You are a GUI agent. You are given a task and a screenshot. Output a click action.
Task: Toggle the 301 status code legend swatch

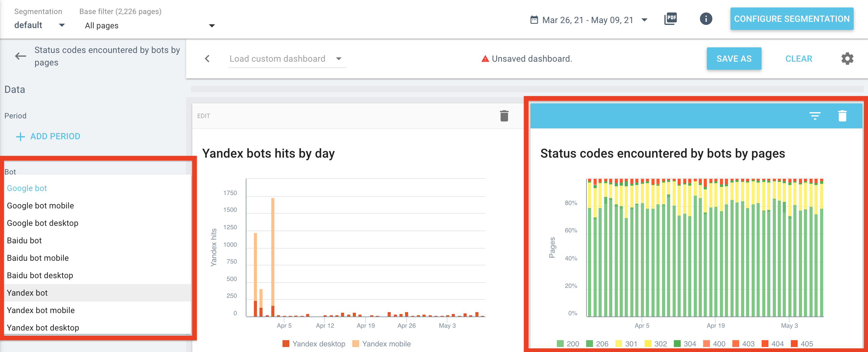(619, 344)
